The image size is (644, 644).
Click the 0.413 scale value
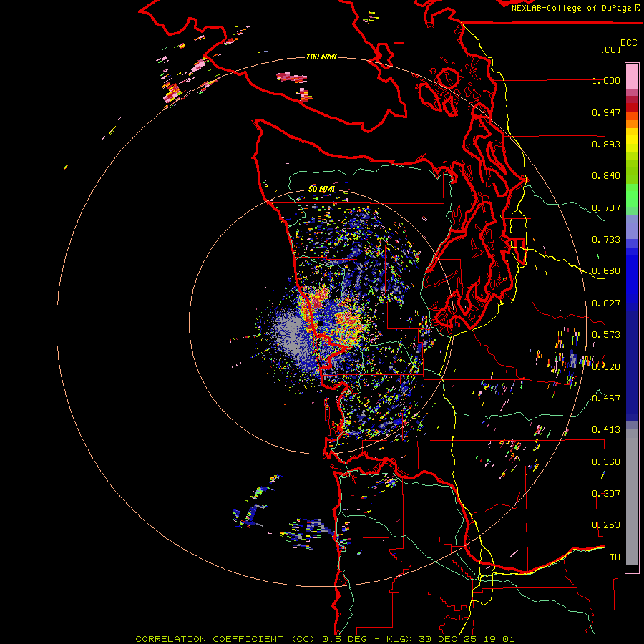[x=606, y=430]
